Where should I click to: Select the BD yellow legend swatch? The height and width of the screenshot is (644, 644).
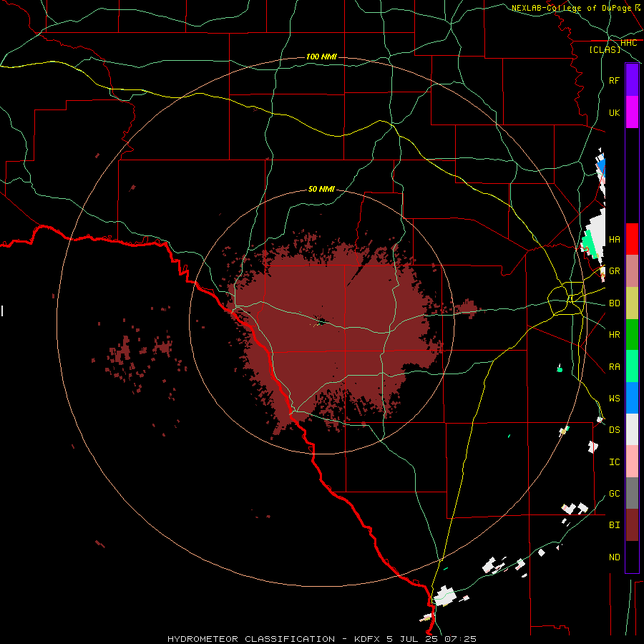tap(632, 303)
